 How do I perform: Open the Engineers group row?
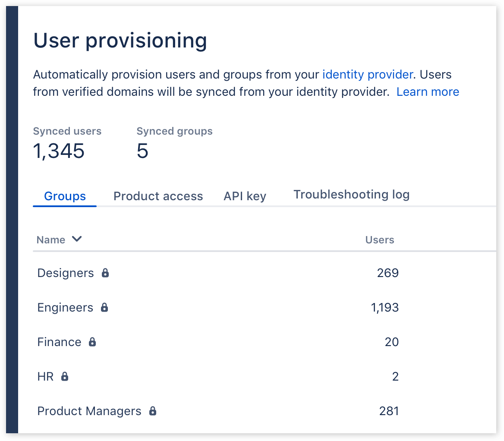(265, 307)
